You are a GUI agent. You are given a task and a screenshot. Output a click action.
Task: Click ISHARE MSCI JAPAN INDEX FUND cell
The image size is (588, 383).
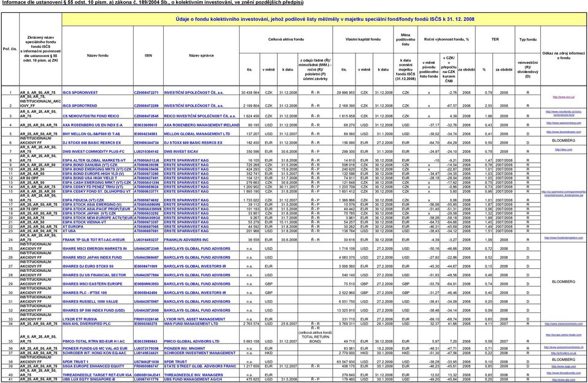(x=92, y=258)
